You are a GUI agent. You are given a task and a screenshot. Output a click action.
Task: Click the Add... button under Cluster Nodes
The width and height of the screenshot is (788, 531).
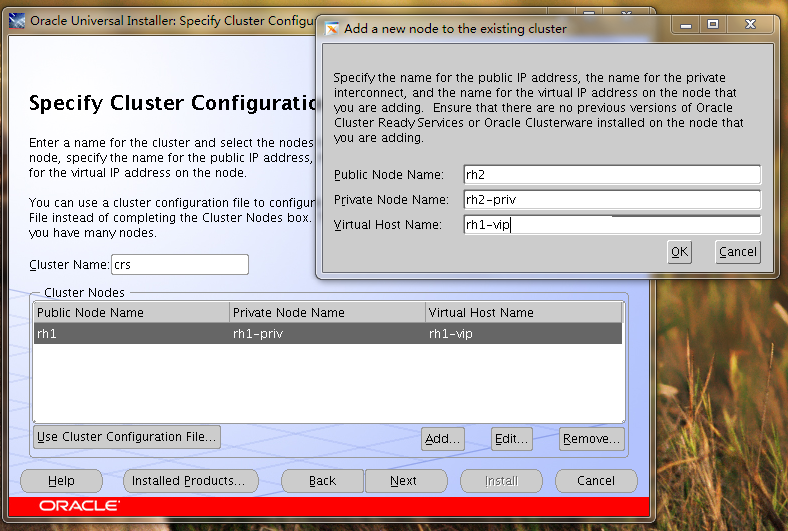[443, 439]
